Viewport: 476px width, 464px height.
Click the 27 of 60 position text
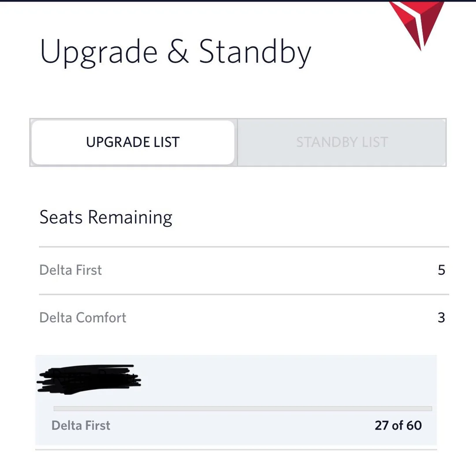[x=398, y=426]
